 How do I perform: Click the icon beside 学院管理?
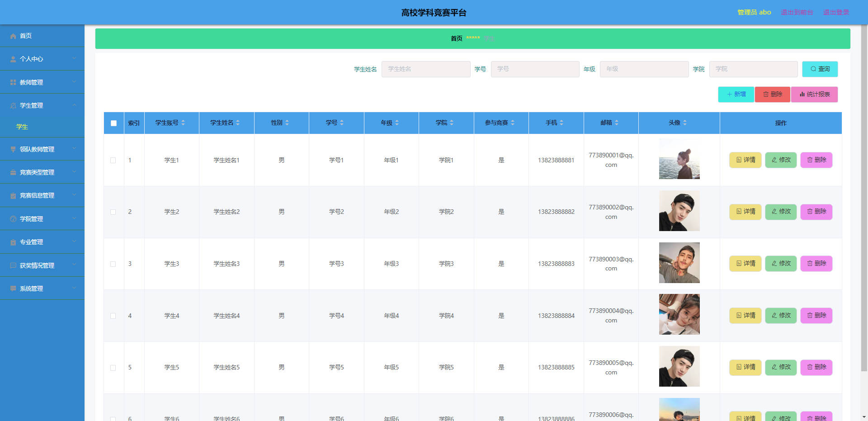tap(13, 219)
